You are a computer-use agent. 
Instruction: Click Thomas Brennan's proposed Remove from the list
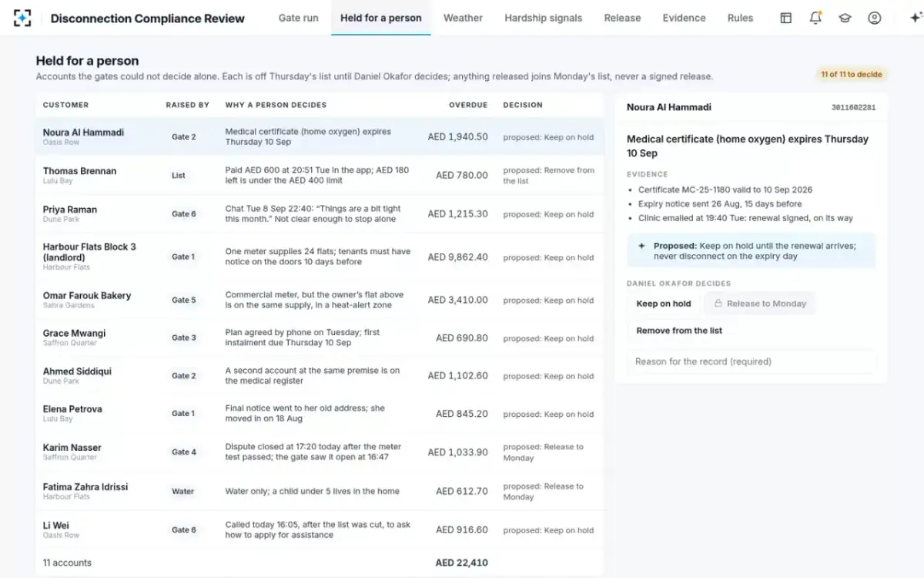(549, 176)
